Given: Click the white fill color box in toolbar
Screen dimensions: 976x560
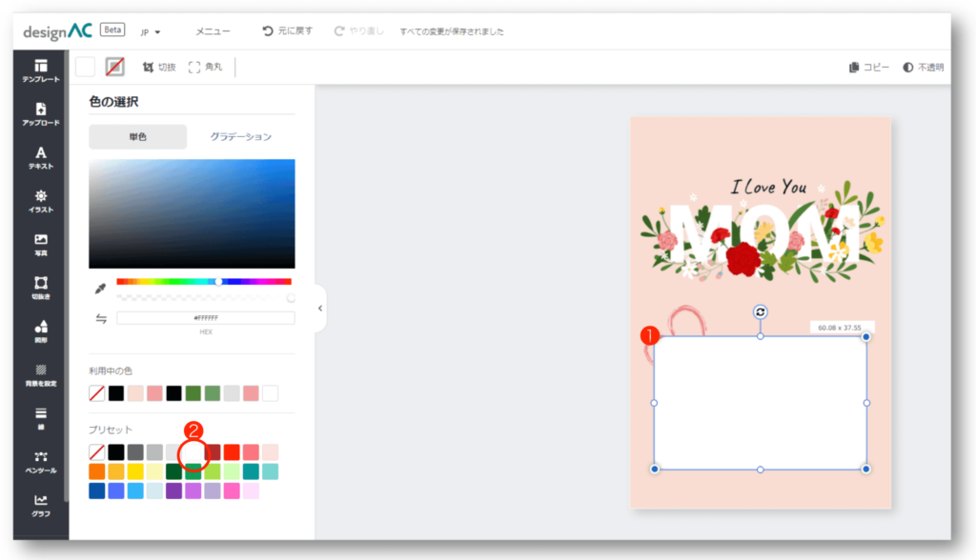Looking at the screenshot, I should (x=85, y=67).
